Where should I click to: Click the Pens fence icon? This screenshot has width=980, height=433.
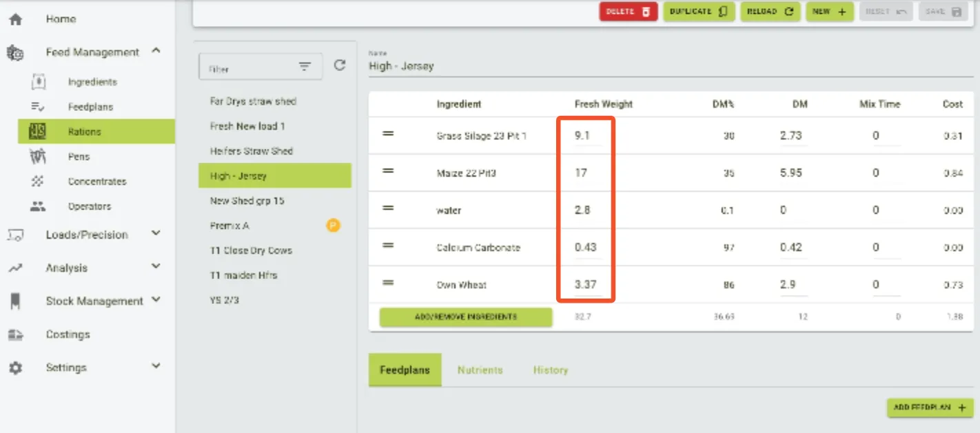(38, 157)
